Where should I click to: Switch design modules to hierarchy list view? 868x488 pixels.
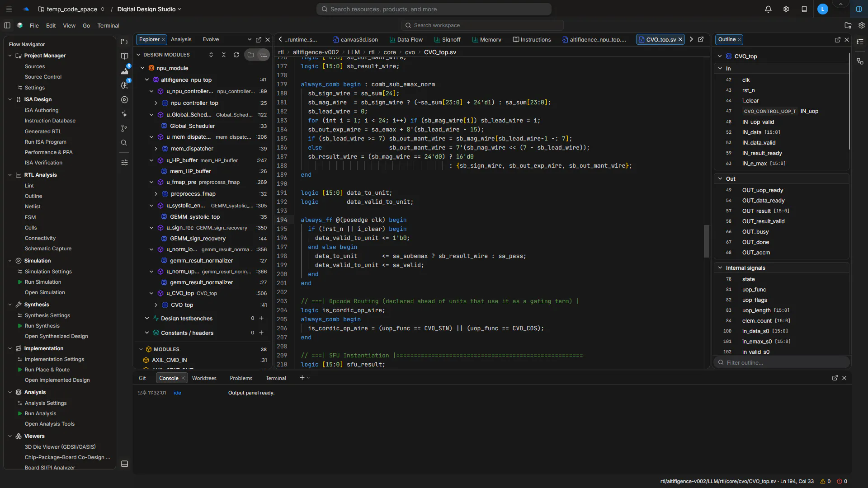coord(263,55)
